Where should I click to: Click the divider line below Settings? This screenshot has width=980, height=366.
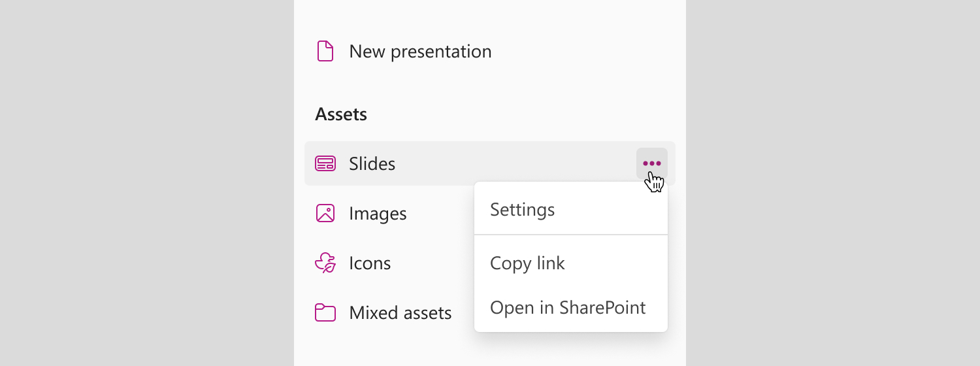571,234
